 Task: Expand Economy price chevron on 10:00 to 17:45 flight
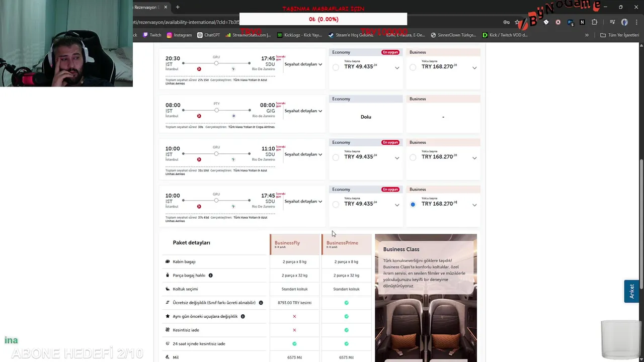click(x=397, y=205)
